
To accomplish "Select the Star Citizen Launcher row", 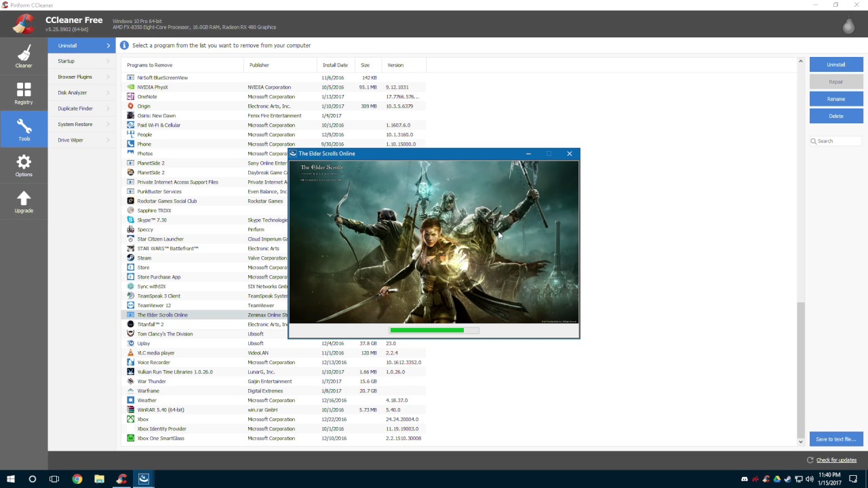I will 205,239.
